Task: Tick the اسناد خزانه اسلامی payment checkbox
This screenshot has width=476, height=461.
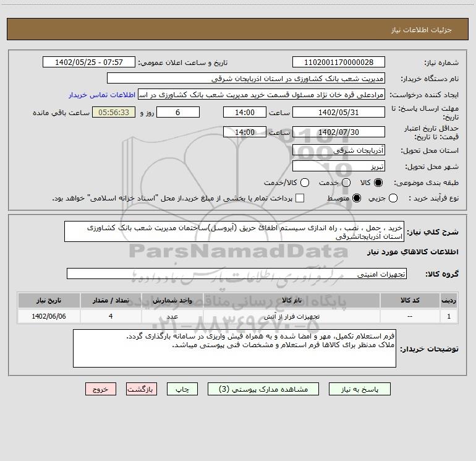Action: click(300, 198)
